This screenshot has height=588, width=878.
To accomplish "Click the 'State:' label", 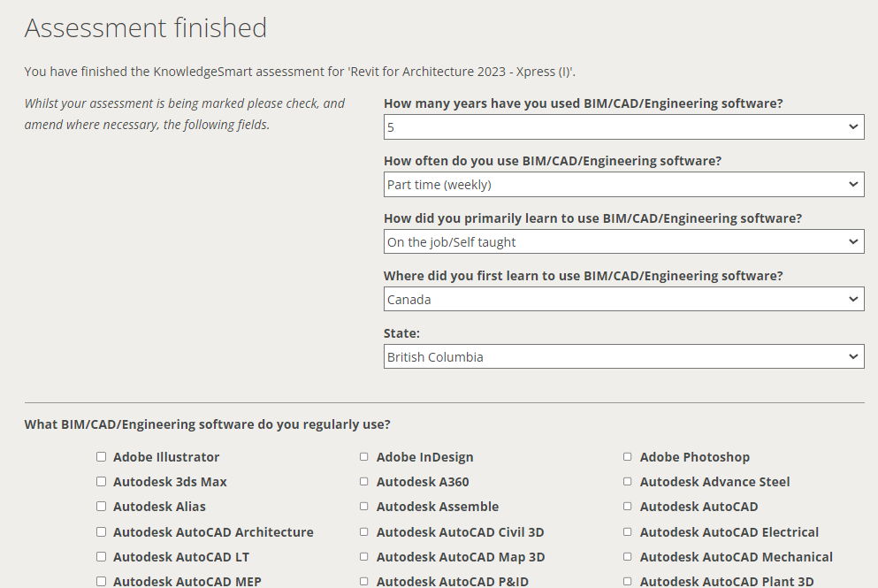I will (401, 333).
